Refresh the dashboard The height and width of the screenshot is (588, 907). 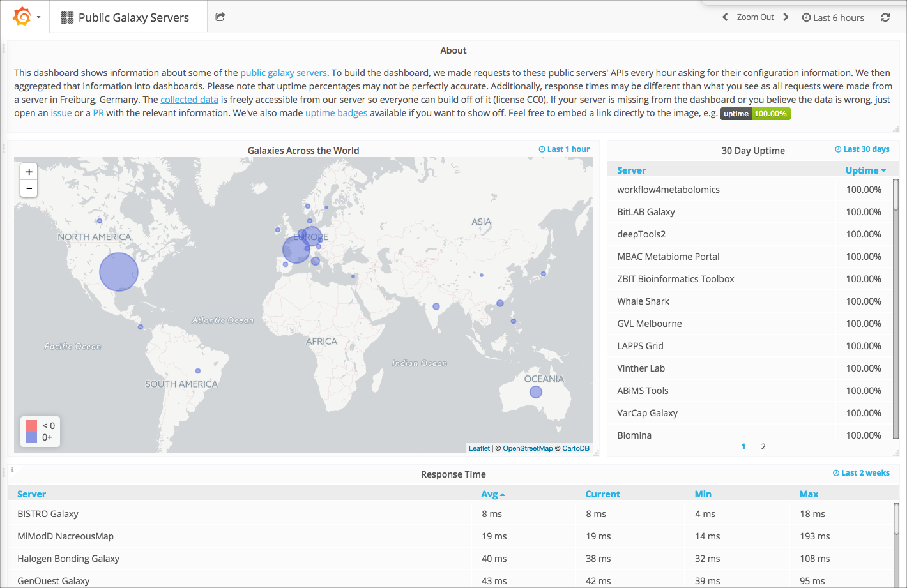point(885,18)
